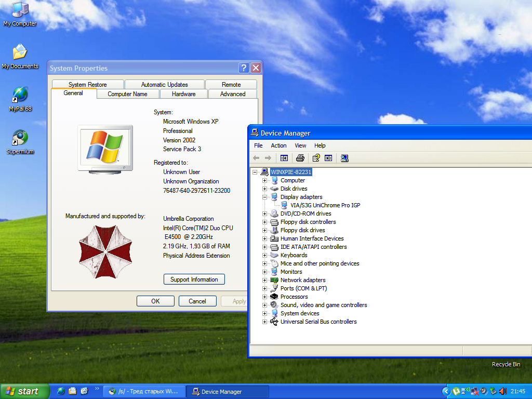
Task: Expand Sound, video and game controllers
Action: [264, 305]
